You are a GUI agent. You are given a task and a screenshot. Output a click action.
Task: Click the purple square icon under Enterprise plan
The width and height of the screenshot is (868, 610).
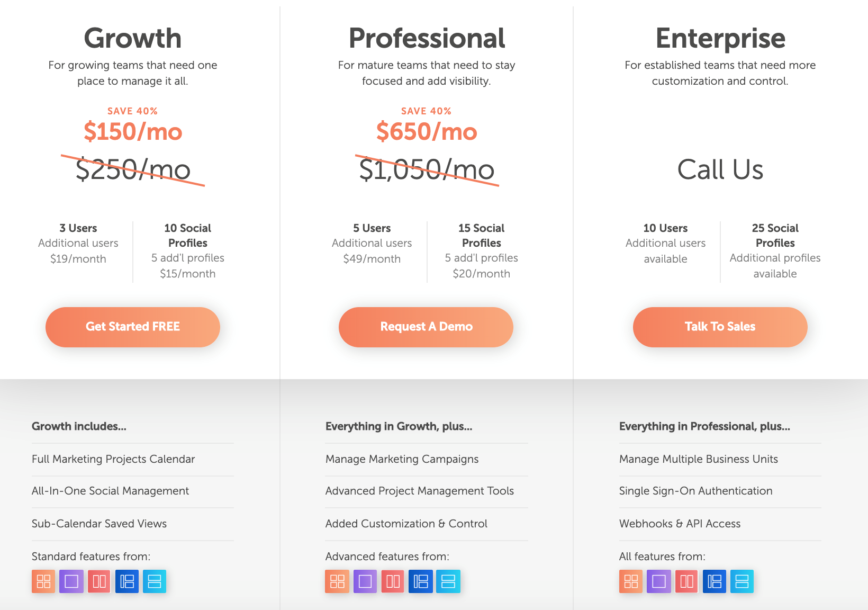coord(658,581)
